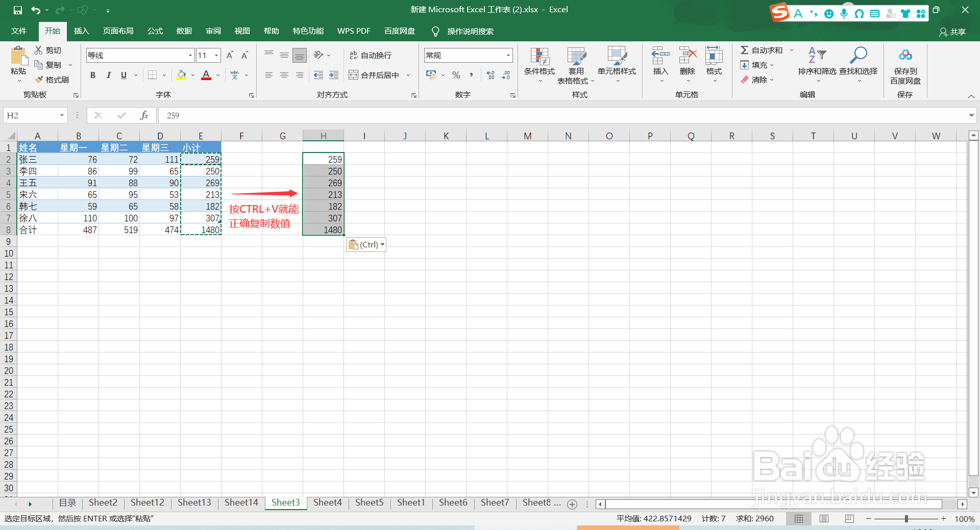Open the File (文件) menu
Image resolution: width=980 pixels, height=530 pixels.
click(19, 31)
